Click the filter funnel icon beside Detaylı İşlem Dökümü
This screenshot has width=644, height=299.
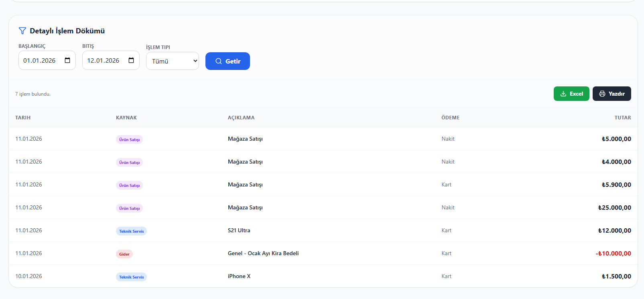pyautogui.click(x=22, y=31)
